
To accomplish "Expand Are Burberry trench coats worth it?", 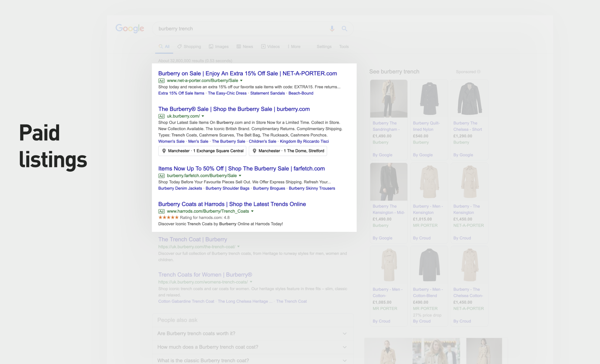I will tap(253, 333).
